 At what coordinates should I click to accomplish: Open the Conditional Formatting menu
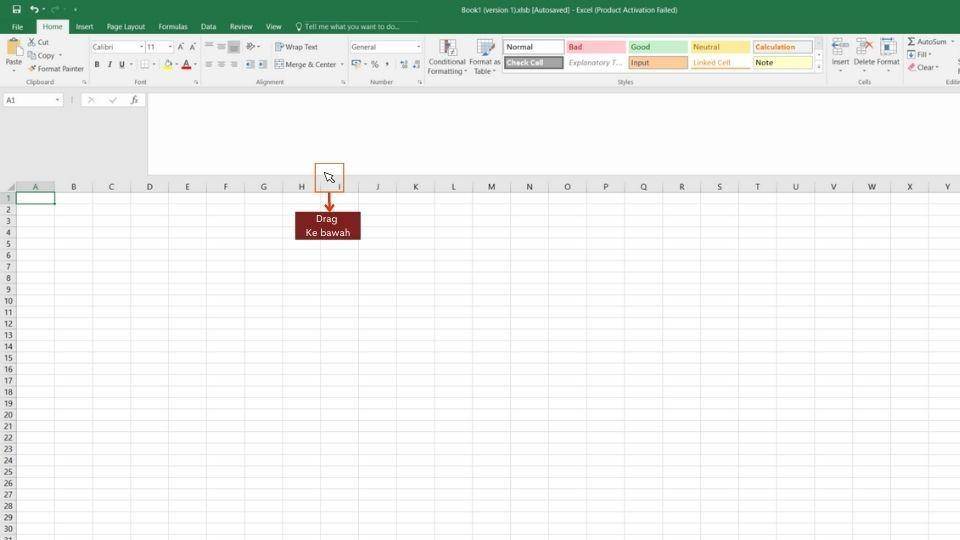447,57
